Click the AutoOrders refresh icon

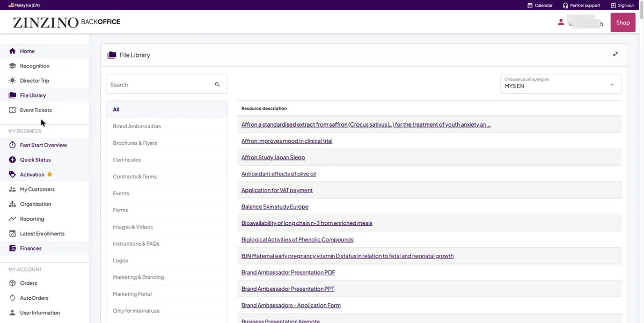[12, 298]
